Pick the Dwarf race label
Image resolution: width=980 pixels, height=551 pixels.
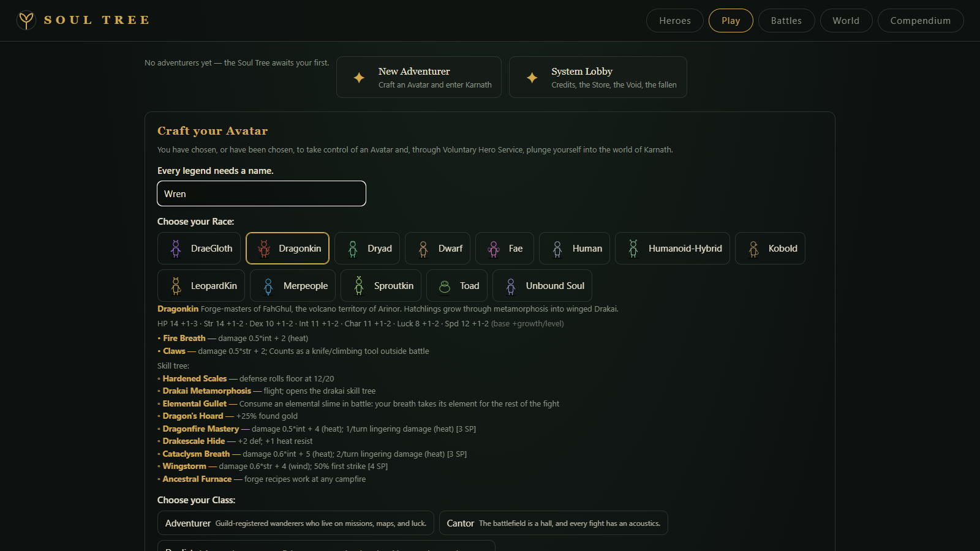450,249
